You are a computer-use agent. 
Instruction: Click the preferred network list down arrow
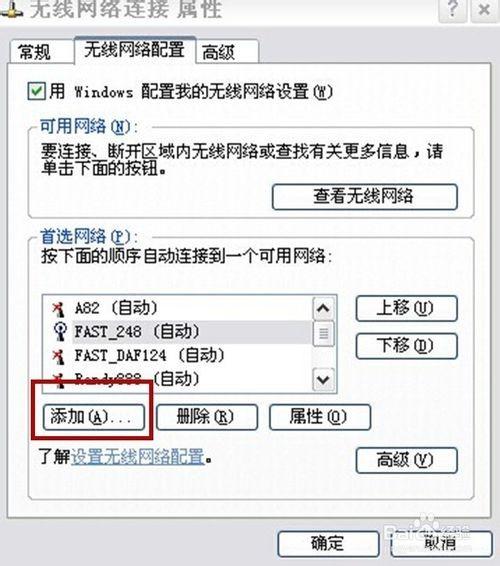coord(323,379)
